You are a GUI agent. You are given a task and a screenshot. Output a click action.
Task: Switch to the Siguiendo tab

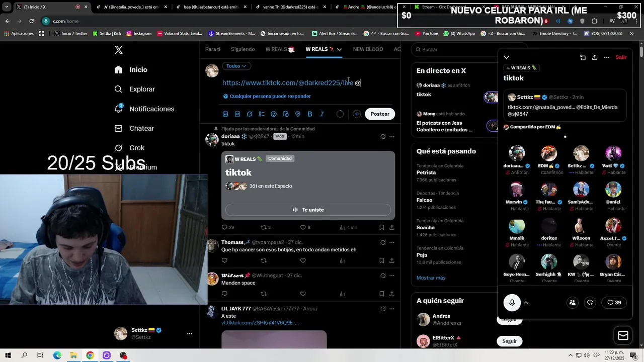coord(243,49)
